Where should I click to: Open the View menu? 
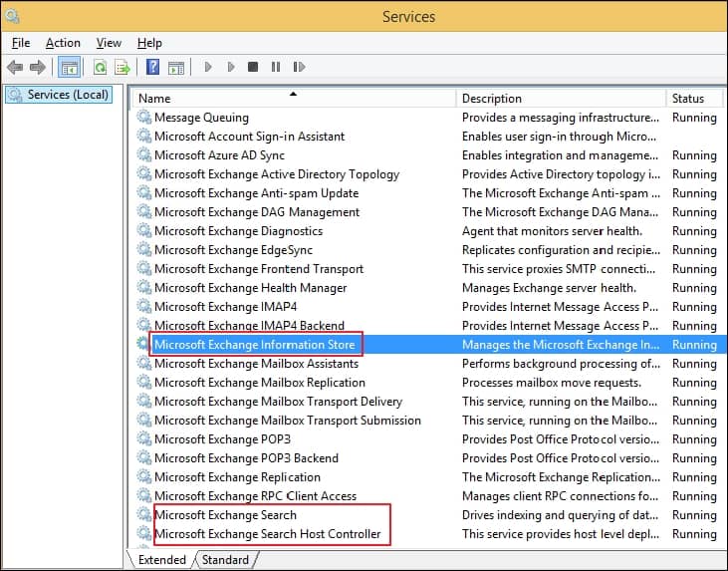tap(109, 43)
